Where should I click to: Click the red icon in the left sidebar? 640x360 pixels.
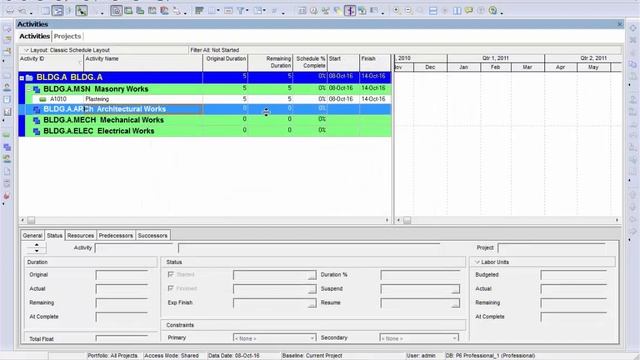tap(7, 196)
